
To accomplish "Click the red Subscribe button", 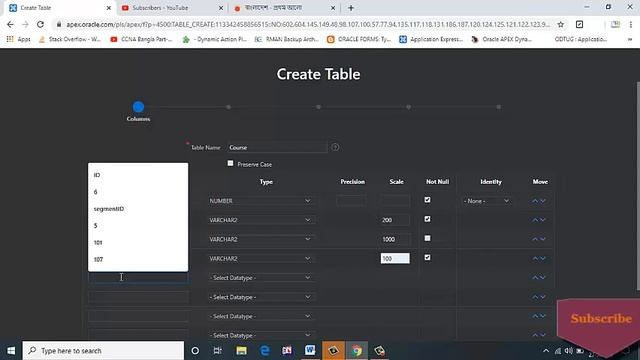I will coord(600,319).
